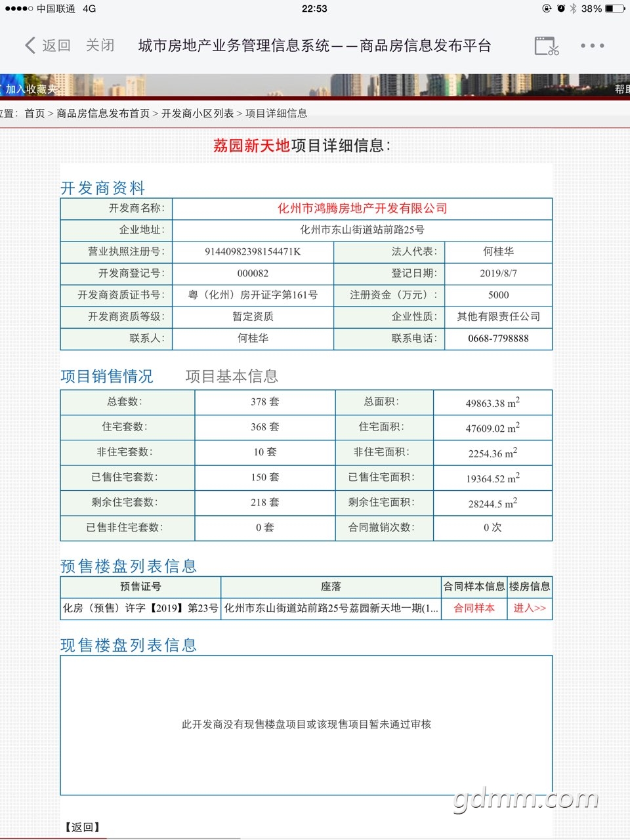
Task: Click the 10 套 non-residential units value
Action: tap(265, 452)
